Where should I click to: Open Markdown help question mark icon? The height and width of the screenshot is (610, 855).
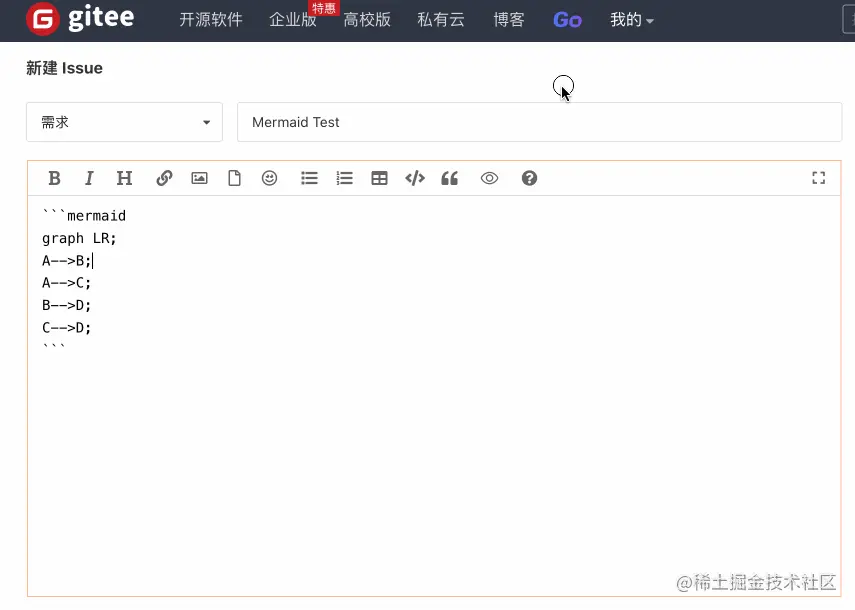click(x=529, y=178)
